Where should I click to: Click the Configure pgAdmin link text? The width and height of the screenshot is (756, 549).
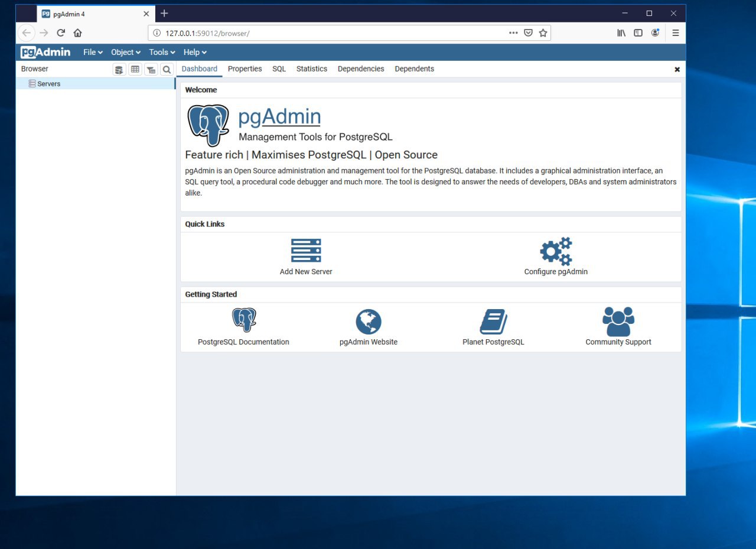click(556, 272)
